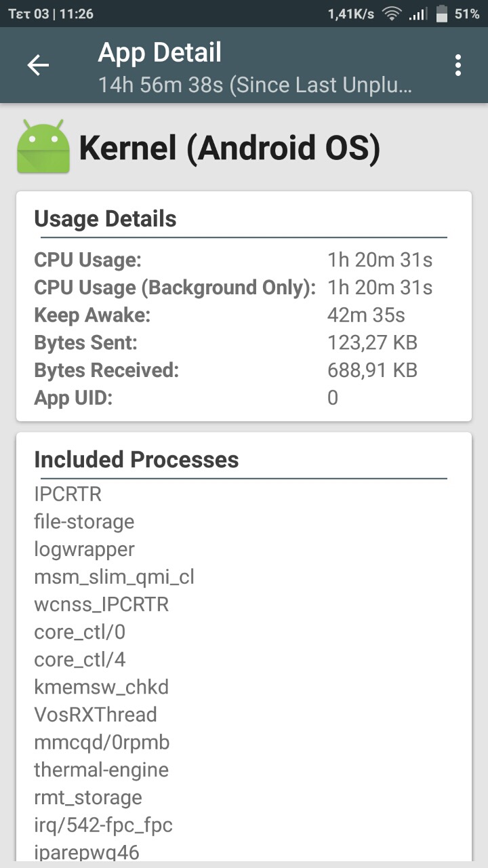Select the IPCRTR process

click(68, 494)
